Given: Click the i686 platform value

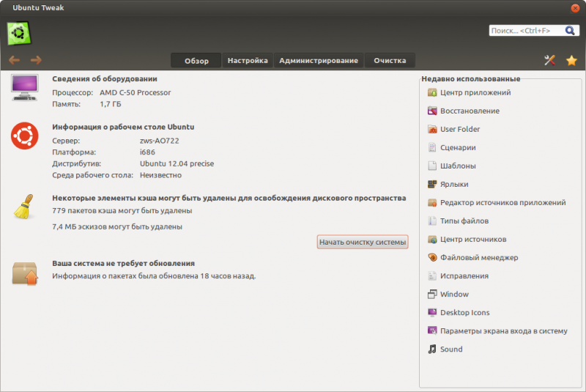Looking at the screenshot, I should 147,152.
